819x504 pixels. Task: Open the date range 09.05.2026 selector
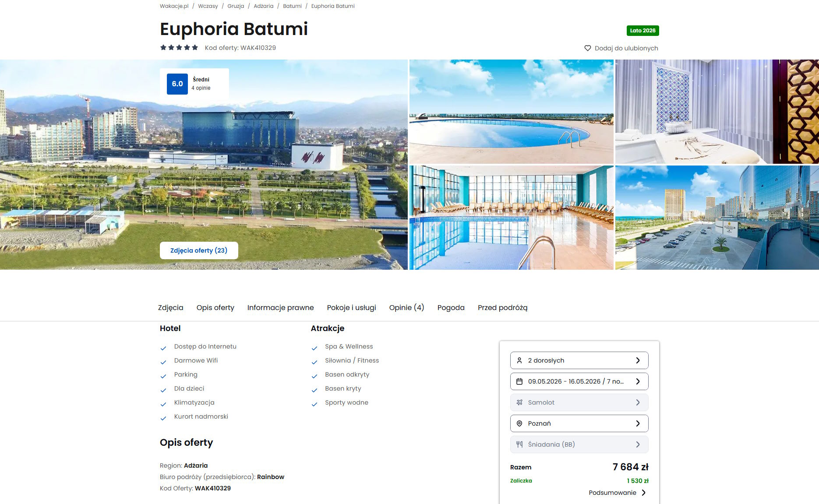(579, 381)
